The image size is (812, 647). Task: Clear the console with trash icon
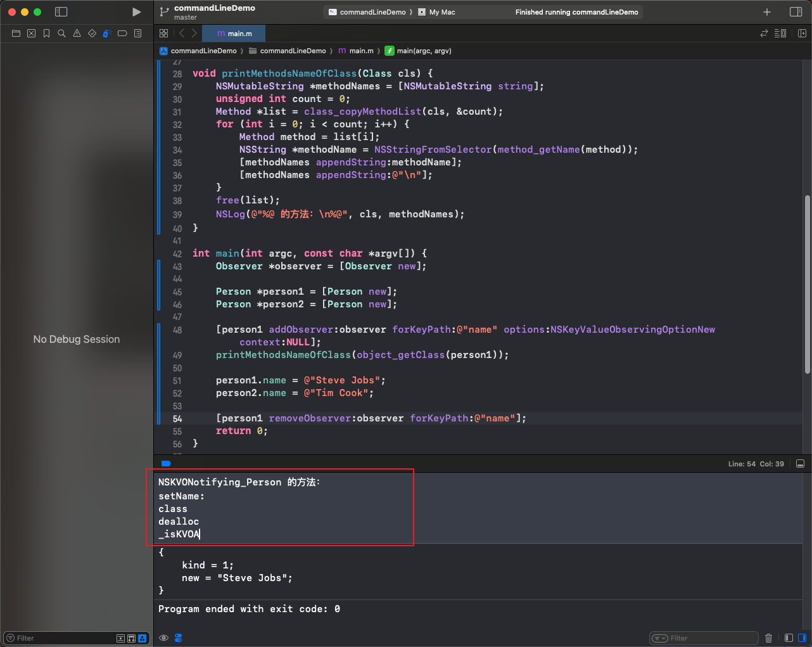(768, 638)
